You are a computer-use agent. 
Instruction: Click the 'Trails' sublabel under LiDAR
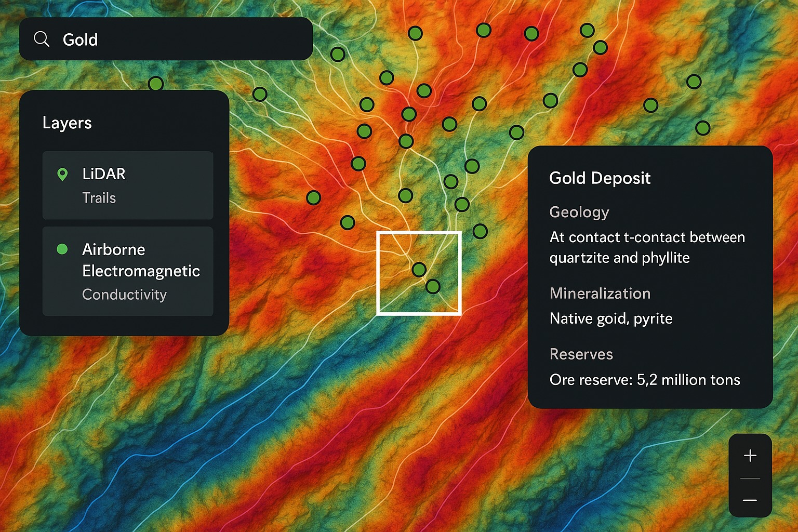99,198
